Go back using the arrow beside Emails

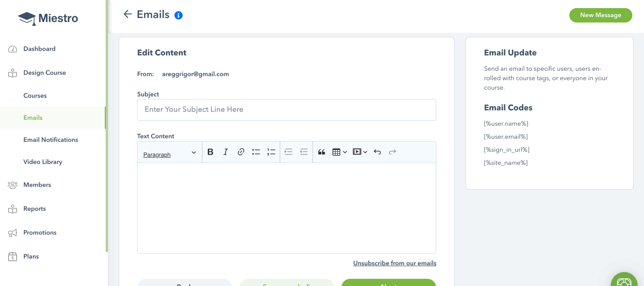tap(128, 14)
